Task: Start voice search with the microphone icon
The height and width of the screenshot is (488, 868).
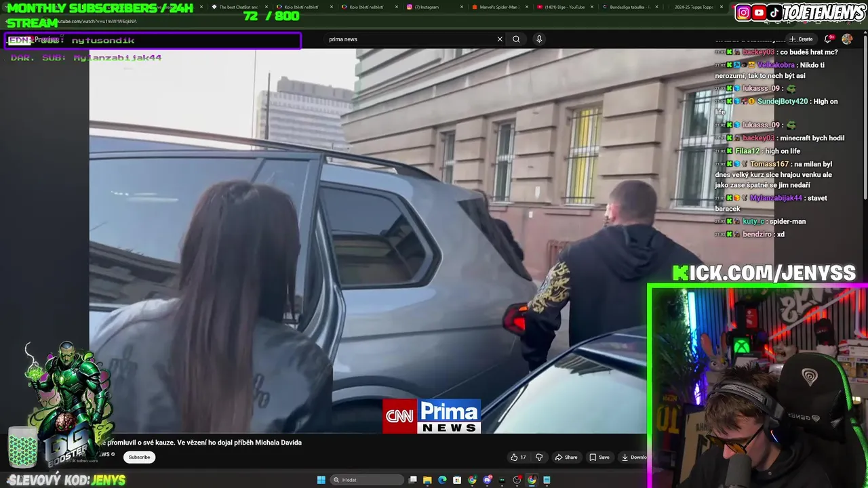Action: pyautogui.click(x=539, y=39)
